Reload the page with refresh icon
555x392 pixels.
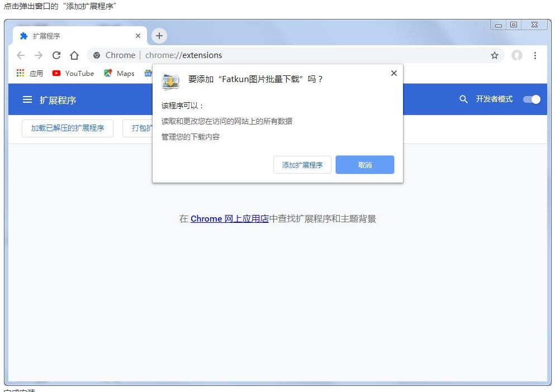coord(56,55)
